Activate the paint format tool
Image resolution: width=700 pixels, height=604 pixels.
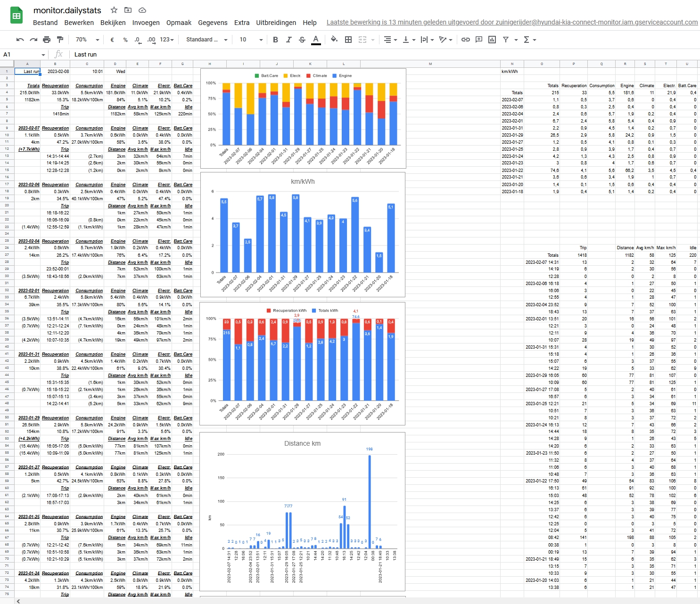pos(60,40)
